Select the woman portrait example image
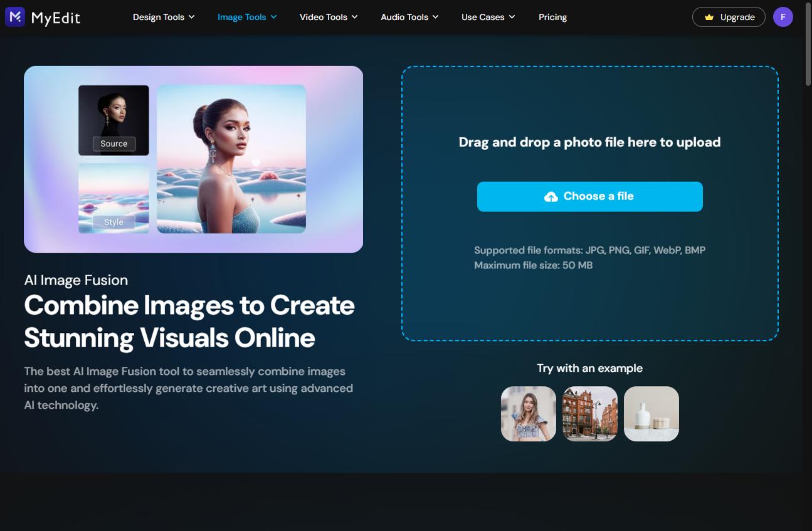The height and width of the screenshot is (531, 812). [x=528, y=413]
